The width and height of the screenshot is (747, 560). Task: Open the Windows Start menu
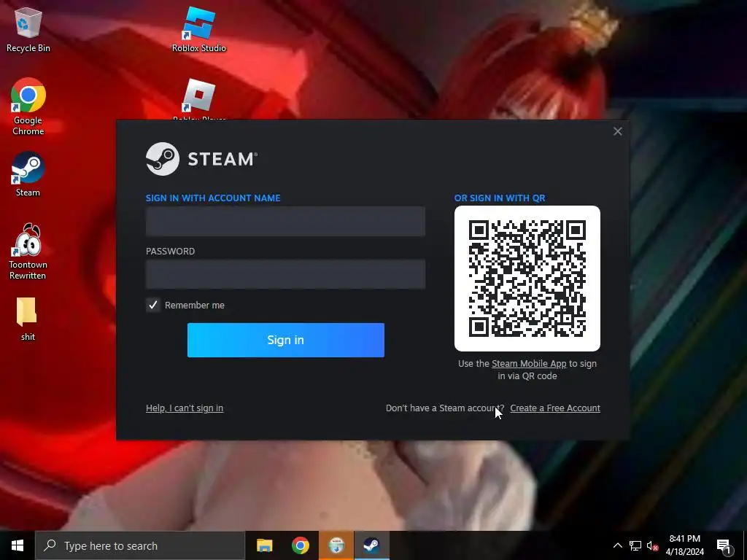point(18,545)
